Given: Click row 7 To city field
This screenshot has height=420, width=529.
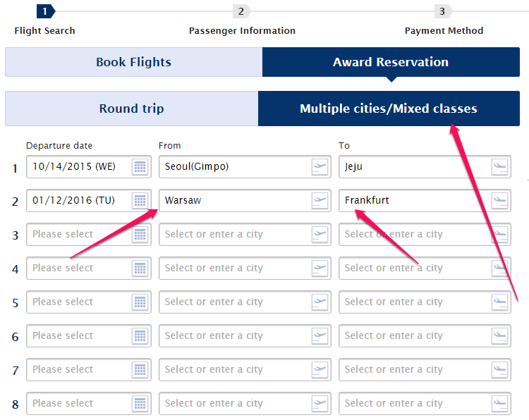Looking at the screenshot, I should 425,370.
